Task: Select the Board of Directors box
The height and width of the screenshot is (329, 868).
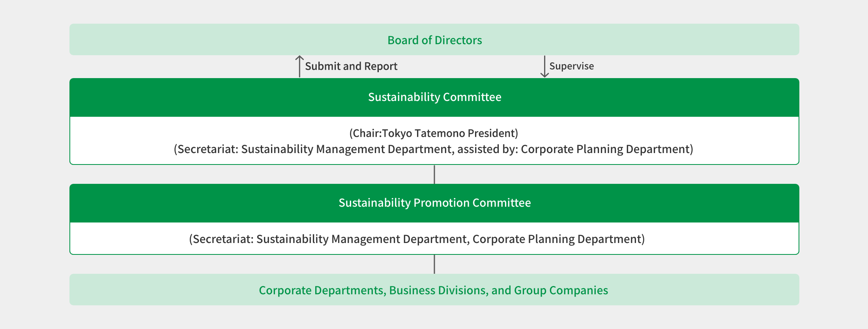Action: click(434, 40)
